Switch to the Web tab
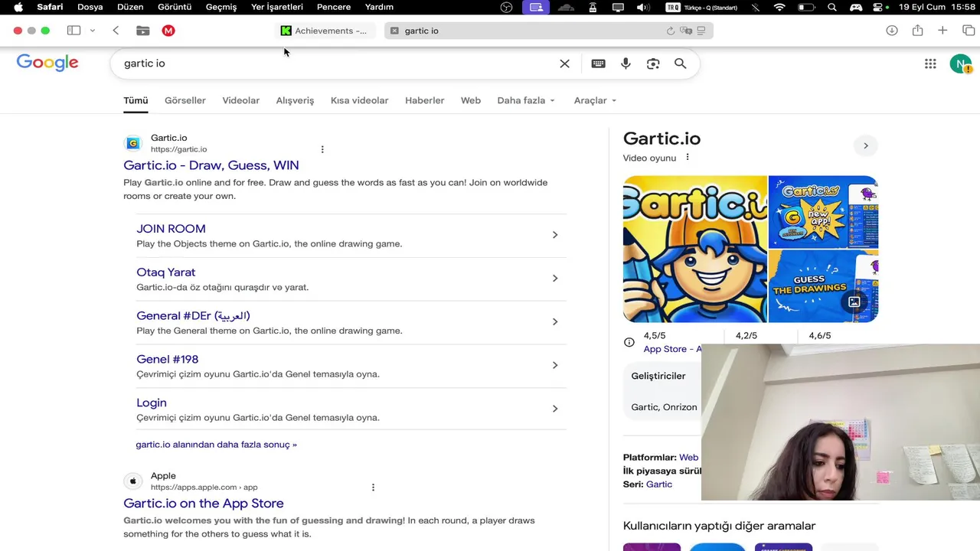Screen dimensions: 980x551 coord(471,100)
